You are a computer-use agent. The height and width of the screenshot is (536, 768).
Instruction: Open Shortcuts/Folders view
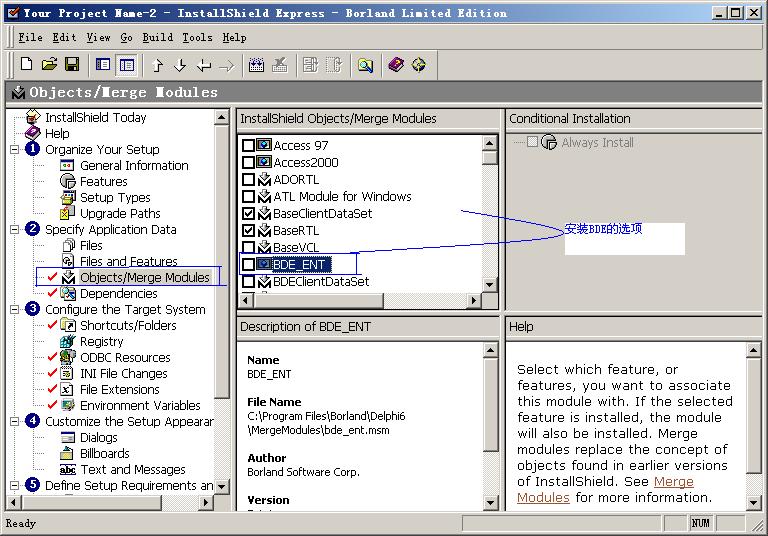click(x=128, y=325)
